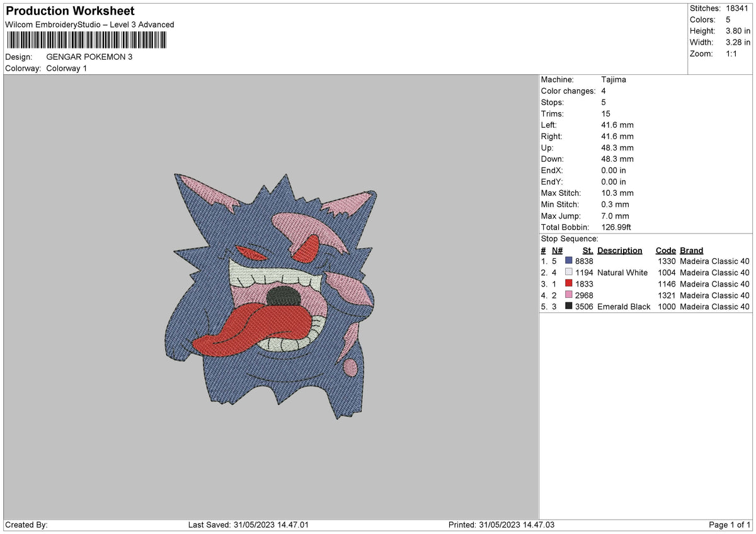
Task: Click the Min Stitch value '0.3 mm'
Action: click(616, 204)
